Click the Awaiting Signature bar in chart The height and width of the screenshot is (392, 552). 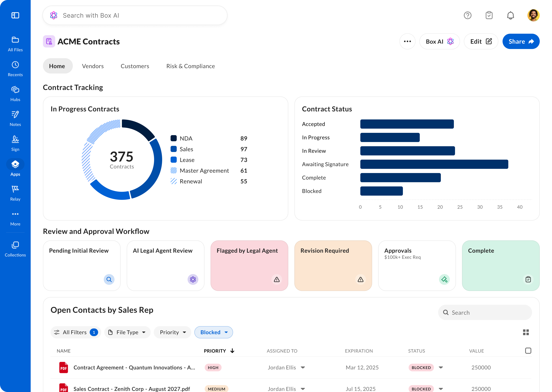pos(434,164)
